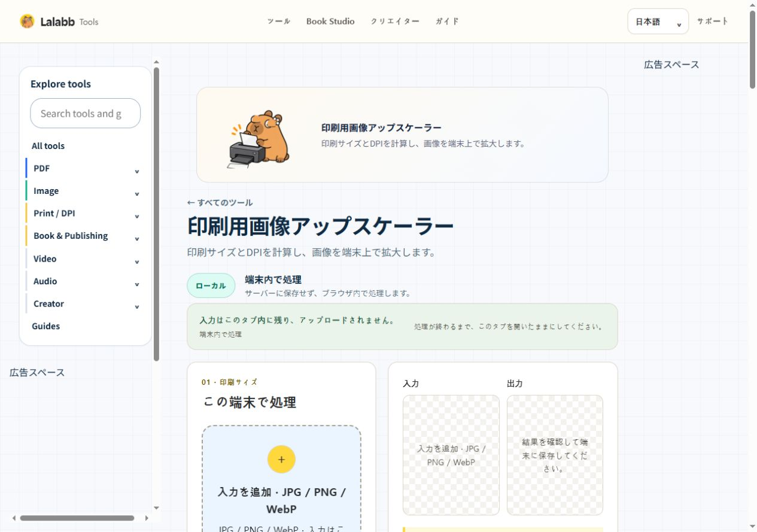
Task: Click the 端末内で処理 heading text
Action: [x=273, y=279]
